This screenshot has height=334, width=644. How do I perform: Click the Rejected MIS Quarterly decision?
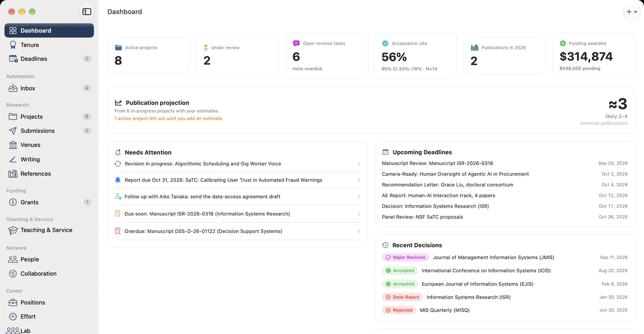504,310
